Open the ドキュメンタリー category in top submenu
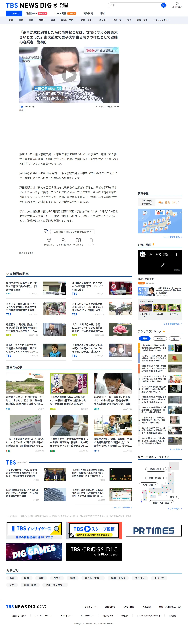The width and height of the screenshot is (188, 644). [x=161, y=20]
